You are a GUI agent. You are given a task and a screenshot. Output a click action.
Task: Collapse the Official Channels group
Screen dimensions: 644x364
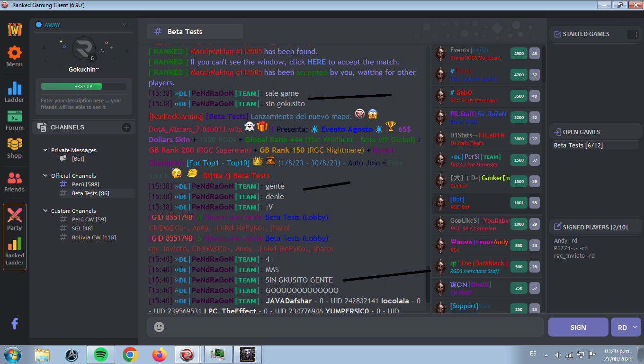(x=45, y=176)
